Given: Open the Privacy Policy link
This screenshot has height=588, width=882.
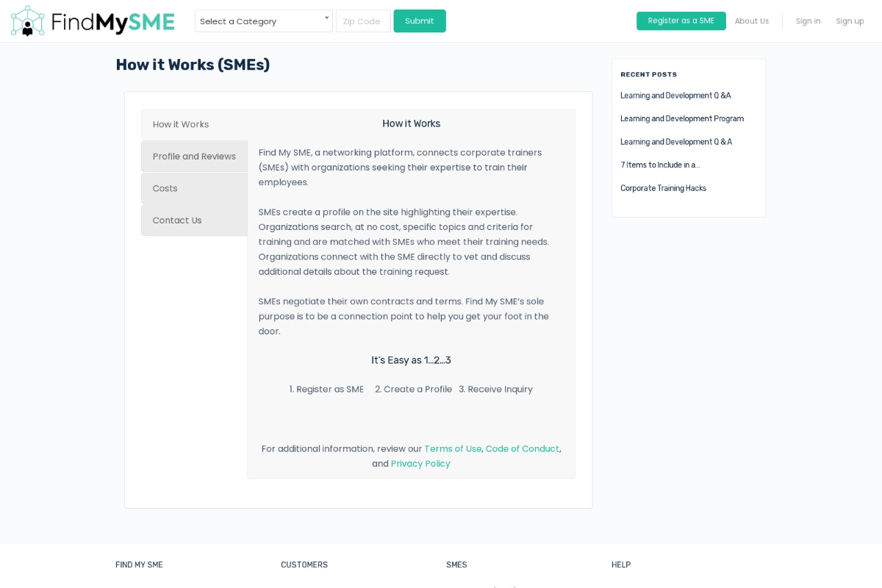Looking at the screenshot, I should click(420, 464).
